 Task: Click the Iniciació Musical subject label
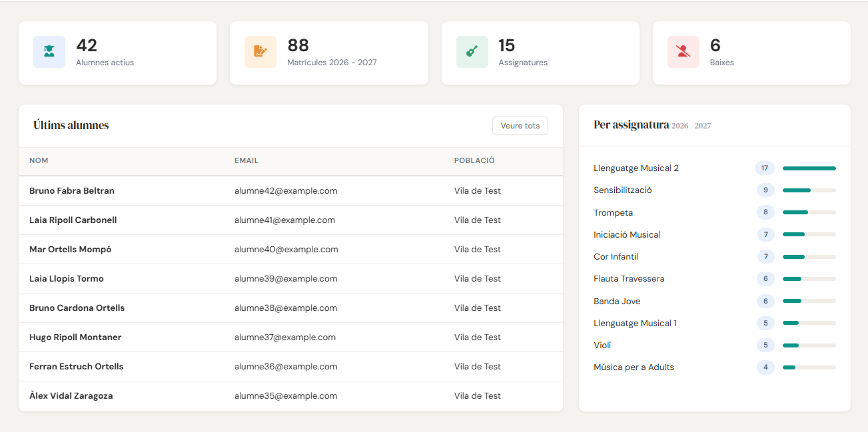[627, 235]
